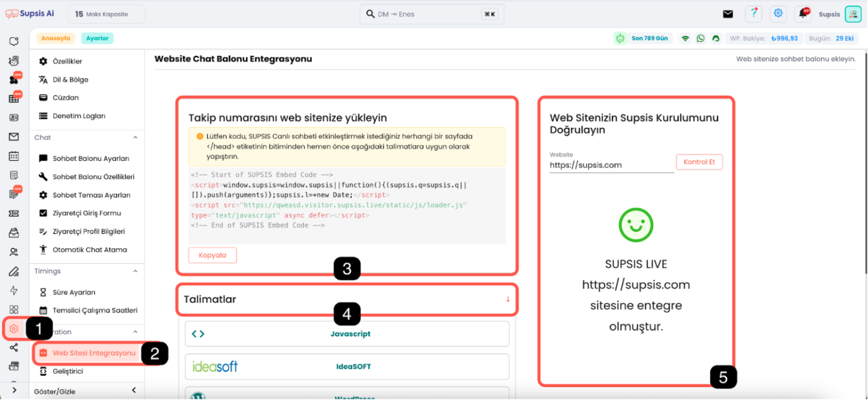Open Ziyaretçi Profil Bilgileri
Viewport: 868px width, 400px height.
(x=88, y=231)
